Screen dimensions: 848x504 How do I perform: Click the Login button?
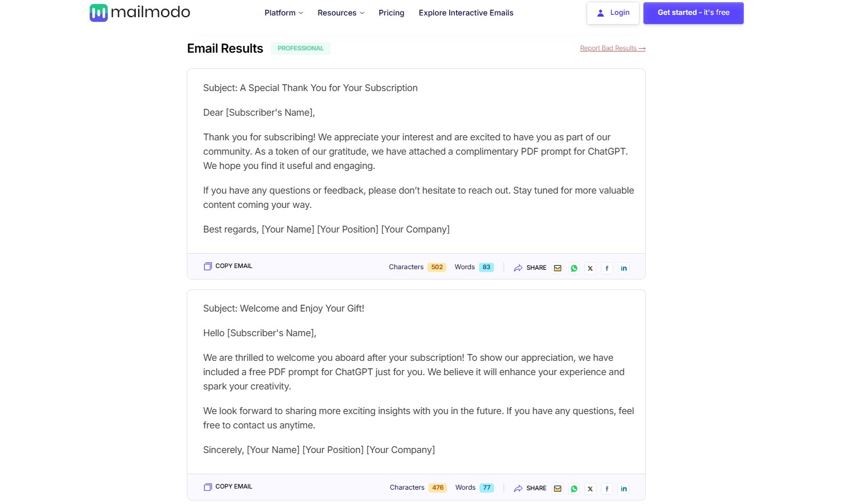(x=613, y=13)
